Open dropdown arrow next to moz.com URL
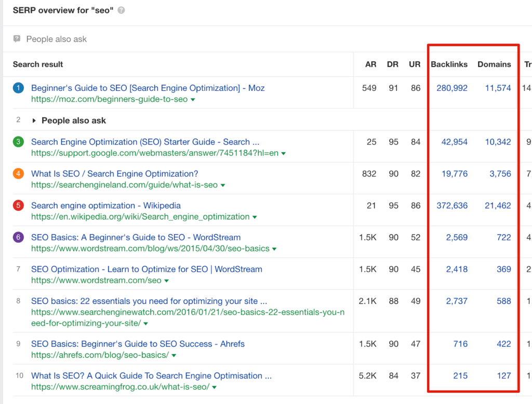The height and width of the screenshot is (404, 532). point(193,100)
